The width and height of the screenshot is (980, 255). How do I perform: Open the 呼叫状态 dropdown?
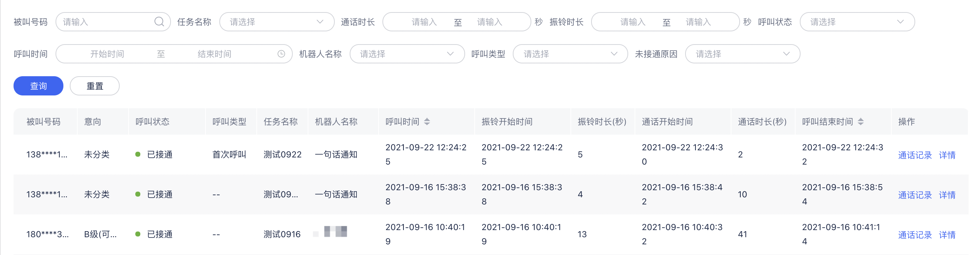click(857, 22)
